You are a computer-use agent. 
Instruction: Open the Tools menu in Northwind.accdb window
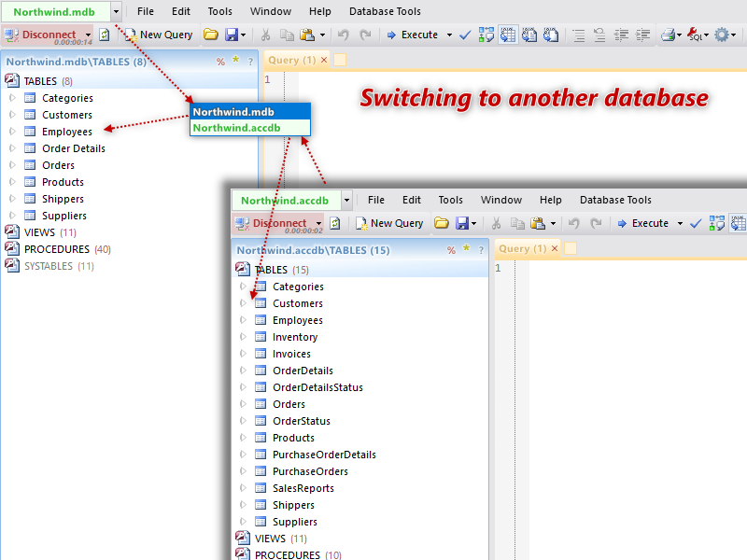point(451,200)
